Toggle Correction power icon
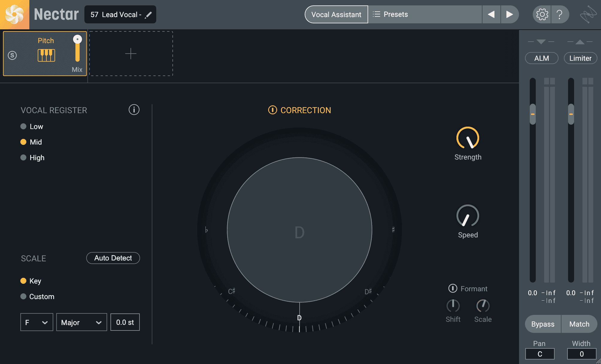601x364 pixels. [272, 110]
